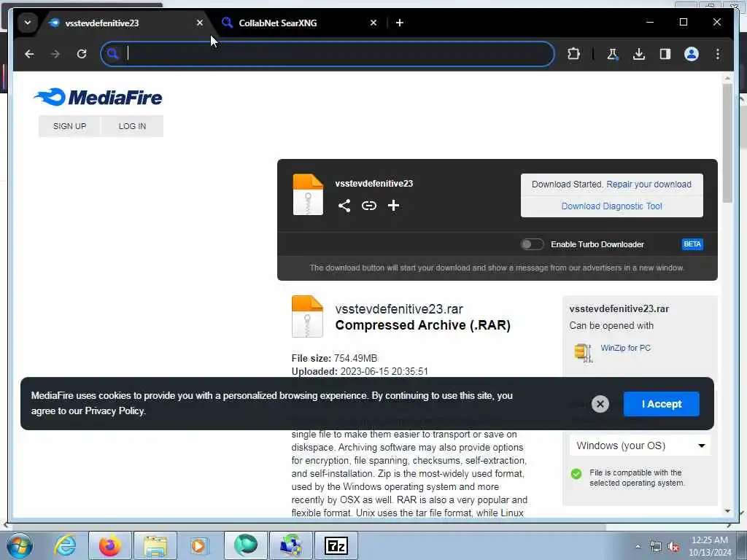Click the MediaFire logo

pyautogui.click(x=98, y=97)
